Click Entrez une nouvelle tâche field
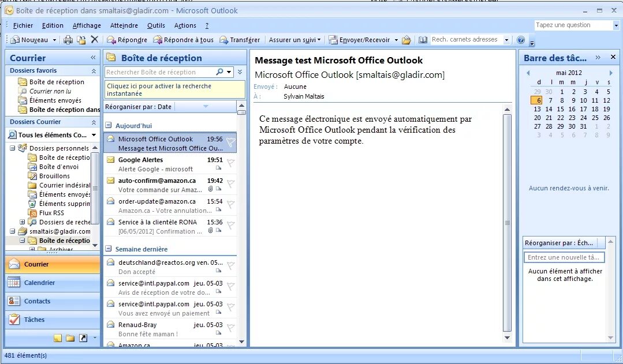 coord(564,257)
